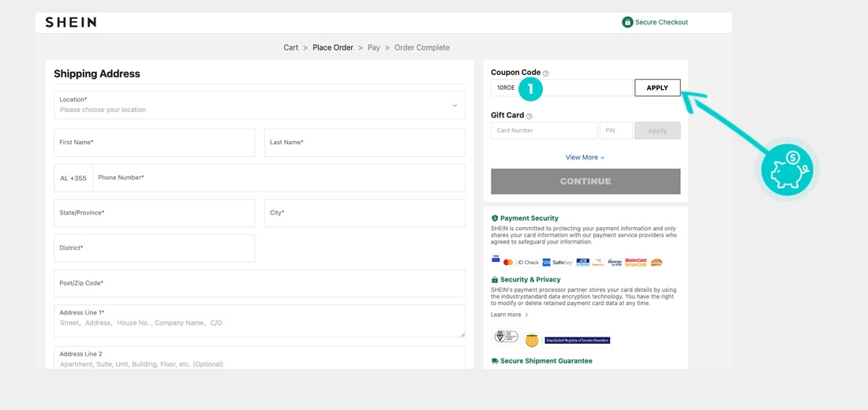
Task: Click the teal piggy bank savings icon
Action: point(788,170)
